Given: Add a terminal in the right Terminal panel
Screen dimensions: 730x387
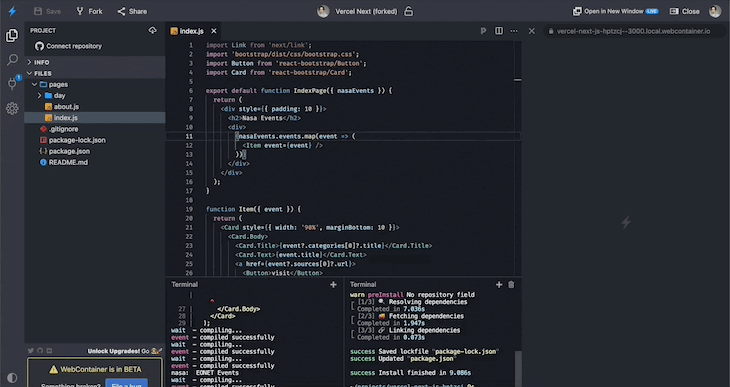Looking at the screenshot, I should click(x=499, y=285).
